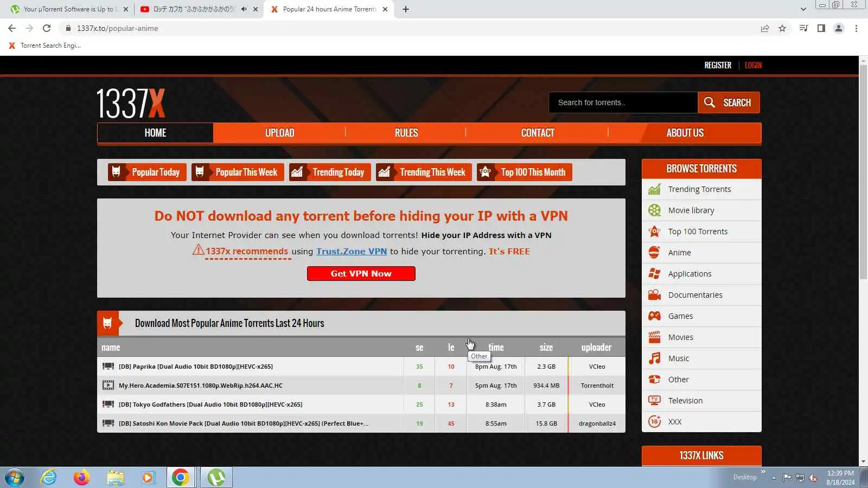Mute the YouTube tab audio
The width and height of the screenshot is (868, 488).
tap(244, 9)
